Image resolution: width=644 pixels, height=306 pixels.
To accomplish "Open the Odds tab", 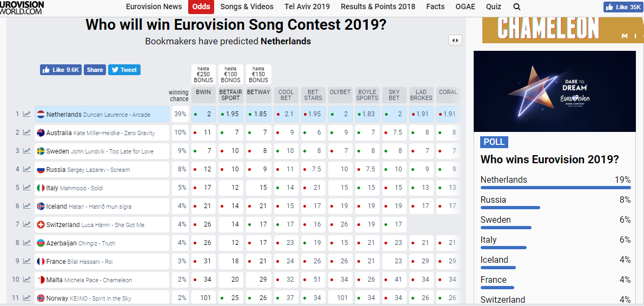I will pos(201,7).
